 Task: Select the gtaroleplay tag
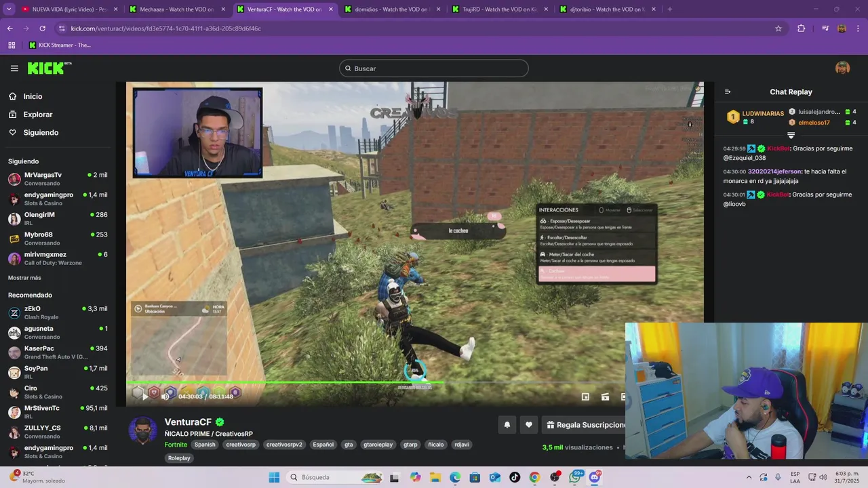(378, 445)
